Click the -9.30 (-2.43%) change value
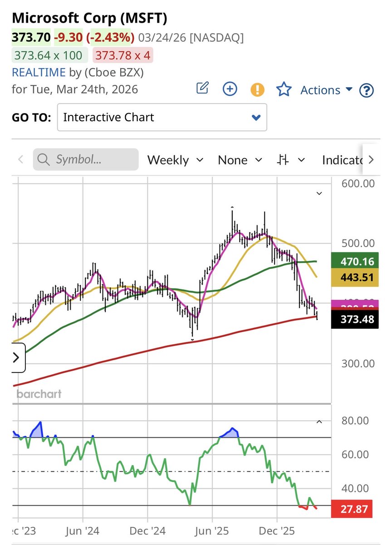 94,37
